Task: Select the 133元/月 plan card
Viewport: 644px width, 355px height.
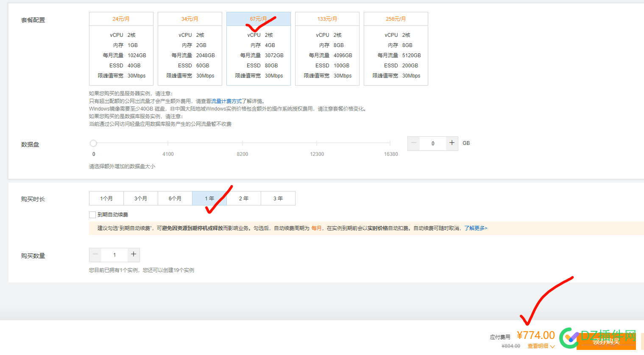Action: [327, 49]
